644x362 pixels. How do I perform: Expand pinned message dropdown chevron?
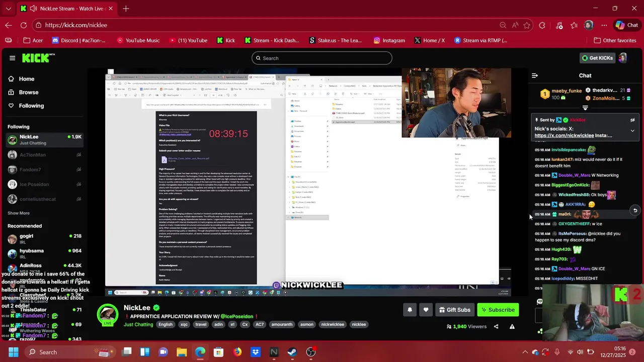pos(632,131)
